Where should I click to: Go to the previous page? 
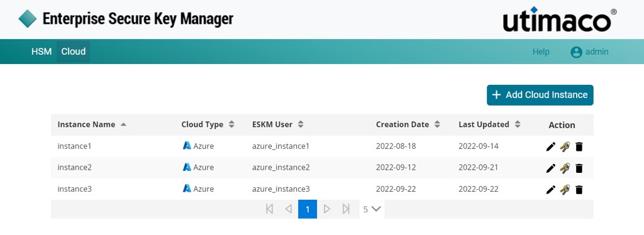(x=288, y=209)
